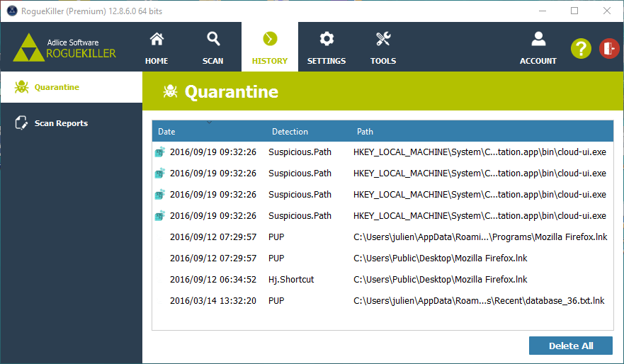The height and width of the screenshot is (364, 624).
Task: Select Quarantine in the sidebar
Action: (x=57, y=88)
